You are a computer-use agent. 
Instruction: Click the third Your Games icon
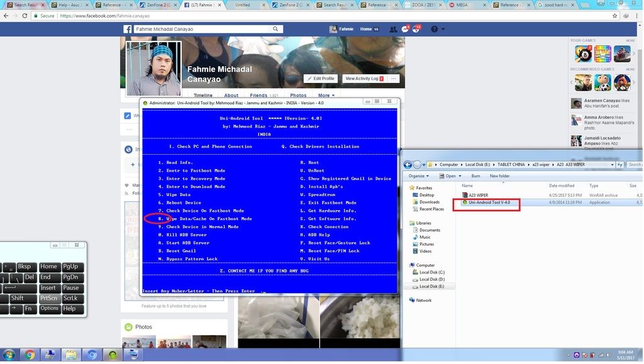pyautogui.click(x=622, y=54)
